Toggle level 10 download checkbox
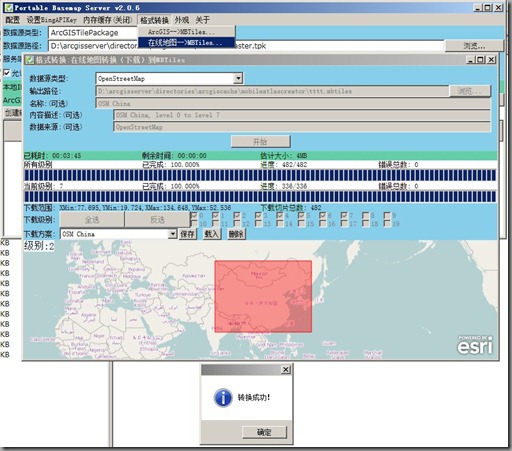512x451 pixels. click(194, 223)
